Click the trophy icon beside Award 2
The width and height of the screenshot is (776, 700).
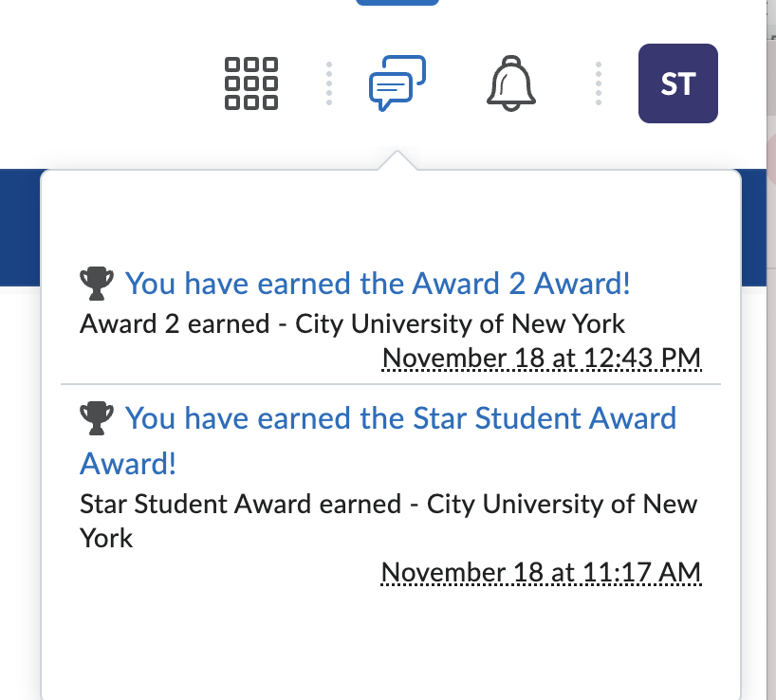pyautogui.click(x=97, y=282)
